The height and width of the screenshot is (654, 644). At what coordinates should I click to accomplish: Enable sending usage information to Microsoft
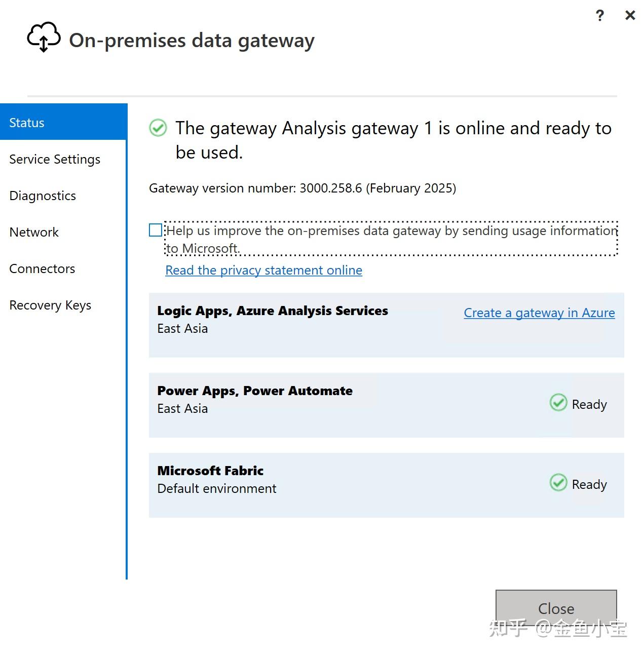(155, 230)
